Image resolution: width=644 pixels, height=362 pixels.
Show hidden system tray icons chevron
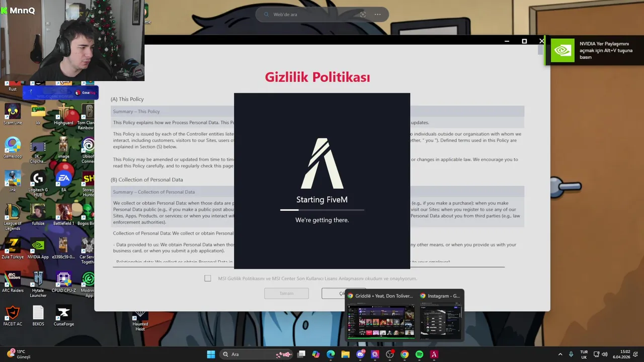pos(560,354)
